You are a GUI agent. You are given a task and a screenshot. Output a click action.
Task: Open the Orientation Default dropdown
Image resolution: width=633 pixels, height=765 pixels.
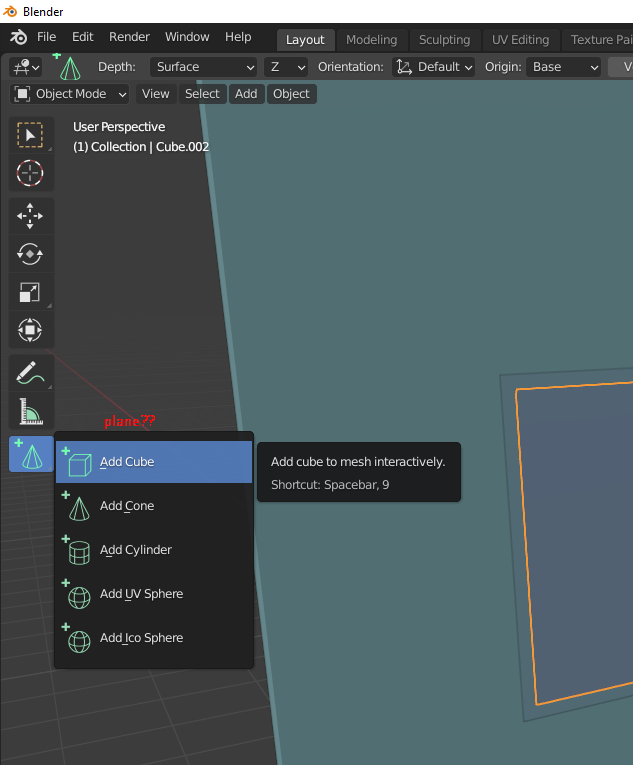[x=433, y=67]
